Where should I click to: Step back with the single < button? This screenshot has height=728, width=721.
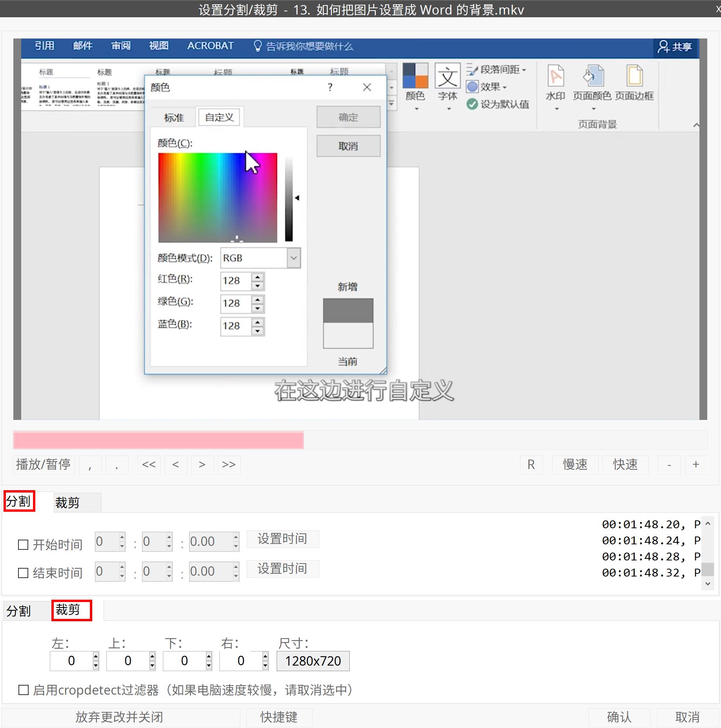point(176,465)
